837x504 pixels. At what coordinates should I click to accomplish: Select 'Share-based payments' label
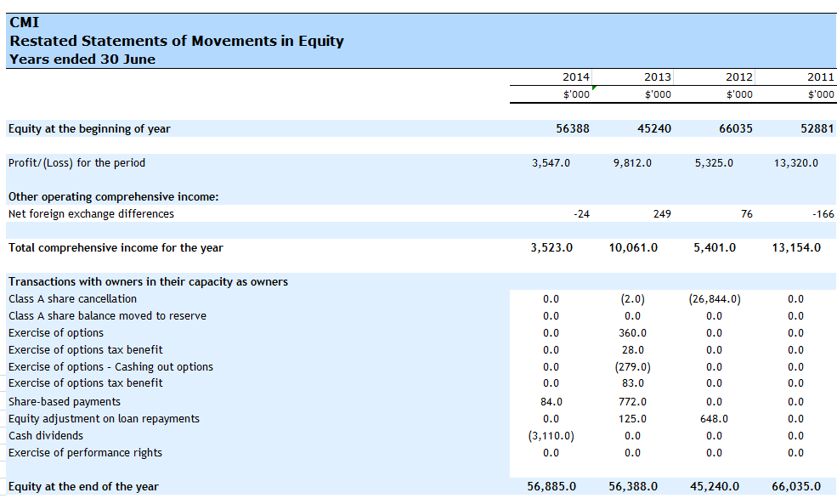64,401
